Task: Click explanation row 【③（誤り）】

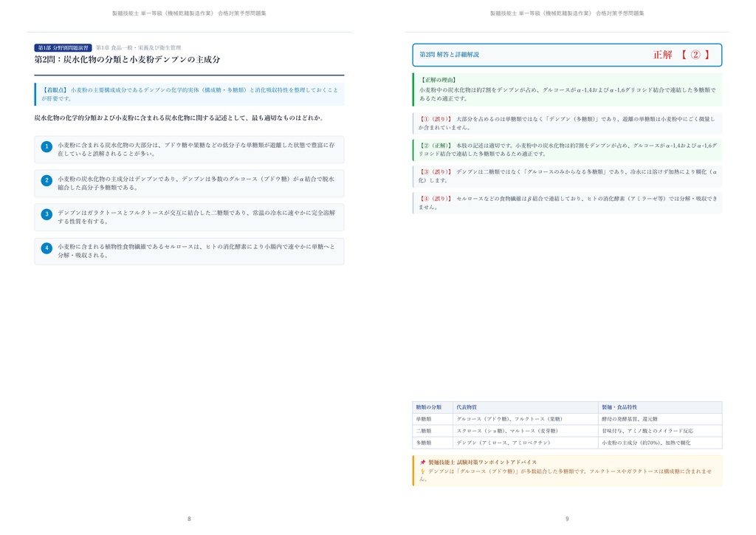Action: [x=568, y=176]
